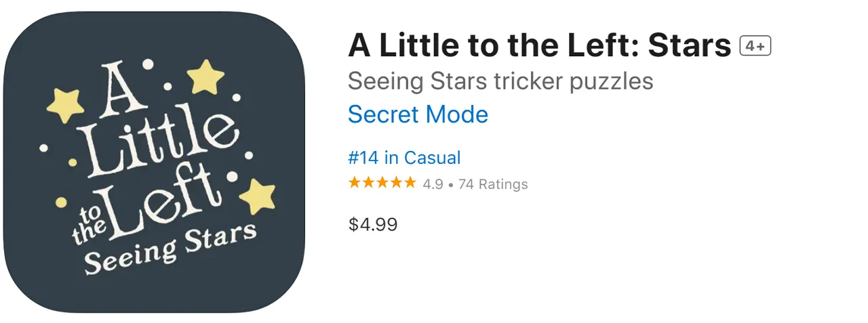Select the second orange rating star
The width and height of the screenshot is (868, 323).
click(368, 183)
